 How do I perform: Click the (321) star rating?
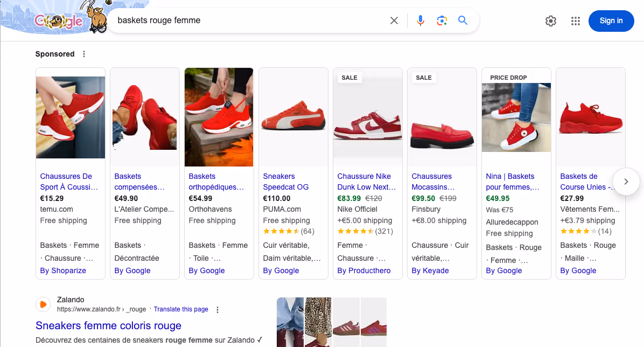365,232
